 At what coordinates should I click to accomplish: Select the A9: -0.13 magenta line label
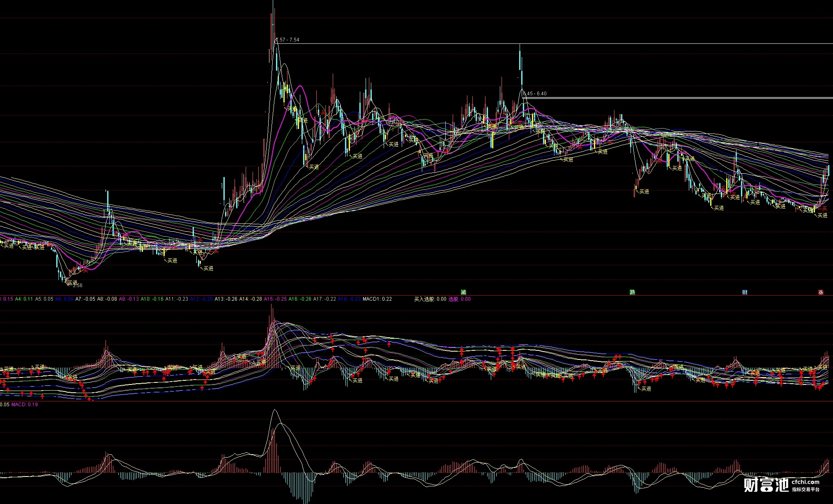(x=129, y=299)
